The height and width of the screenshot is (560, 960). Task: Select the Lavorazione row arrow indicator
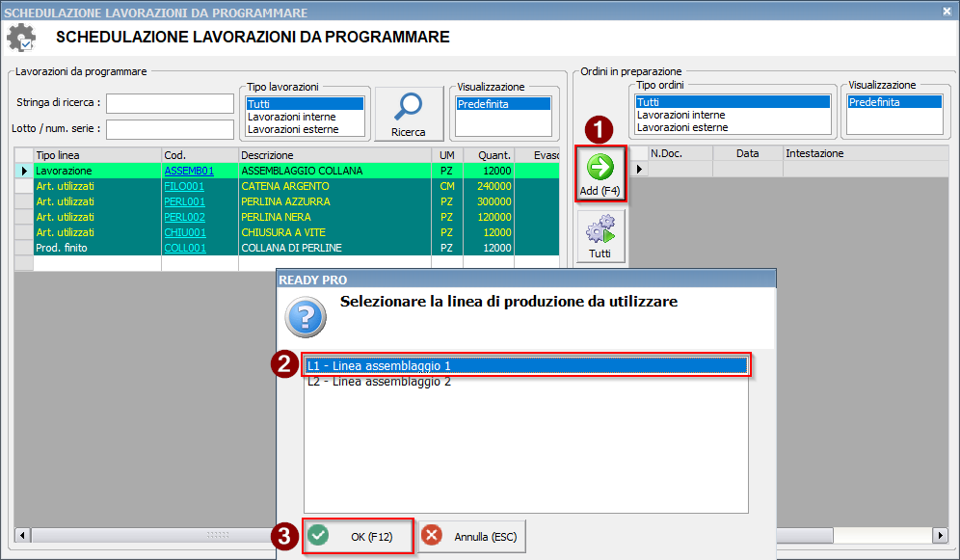click(x=24, y=171)
